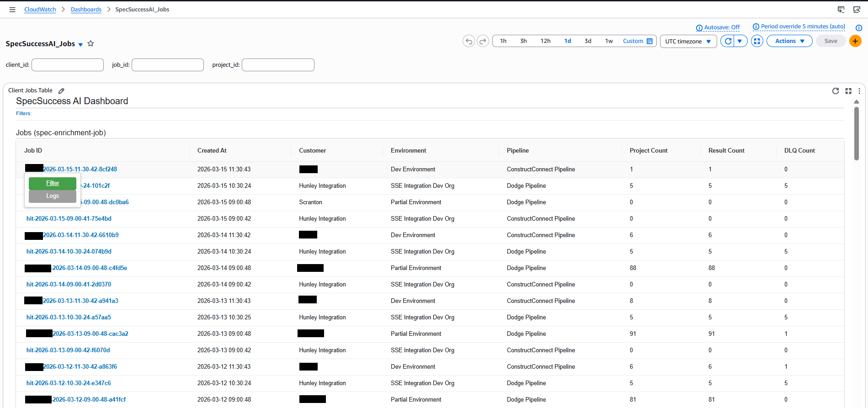This screenshot has height=408, width=868.
Task: Click the Result Count column header
Action: coord(726,151)
